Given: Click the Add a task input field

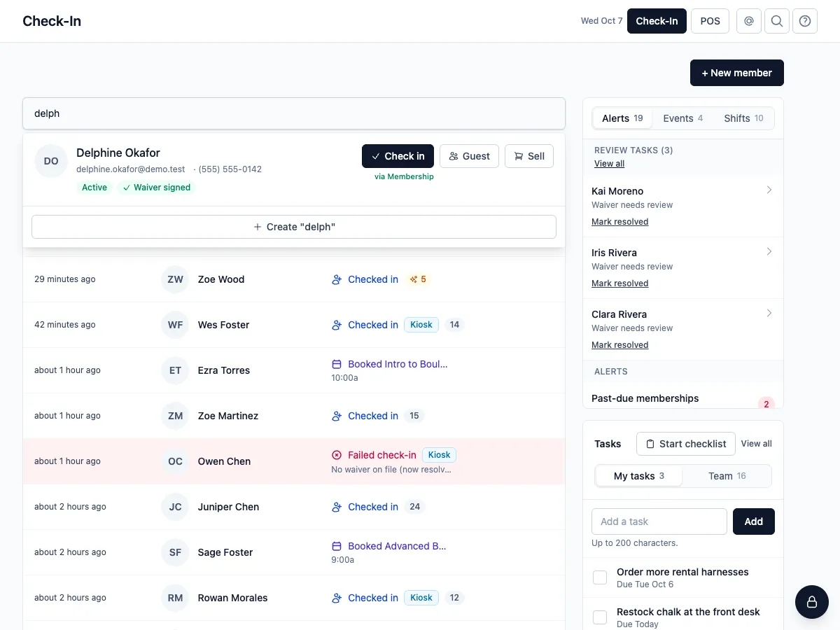Looking at the screenshot, I should [659, 521].
